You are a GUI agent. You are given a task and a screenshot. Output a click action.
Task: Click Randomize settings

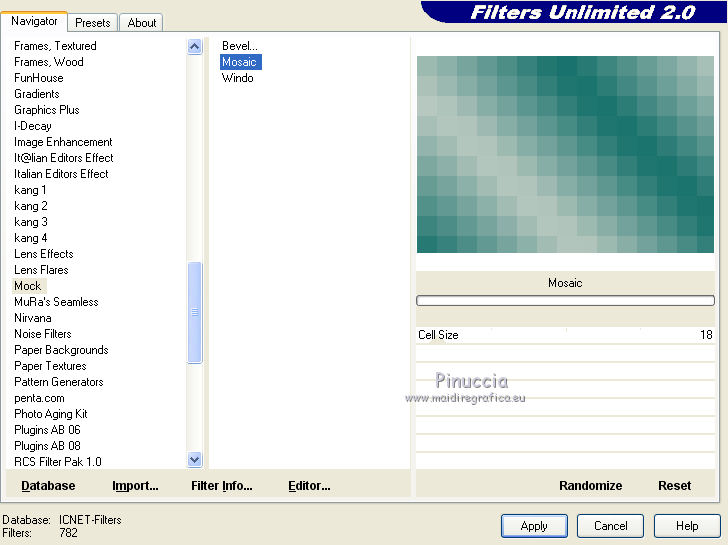pyautogui.click(x=591, y=486)
